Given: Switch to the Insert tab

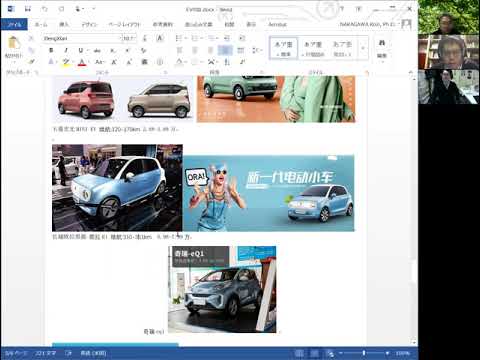Looking at the screenshot, I should click(x=64, y=24).
